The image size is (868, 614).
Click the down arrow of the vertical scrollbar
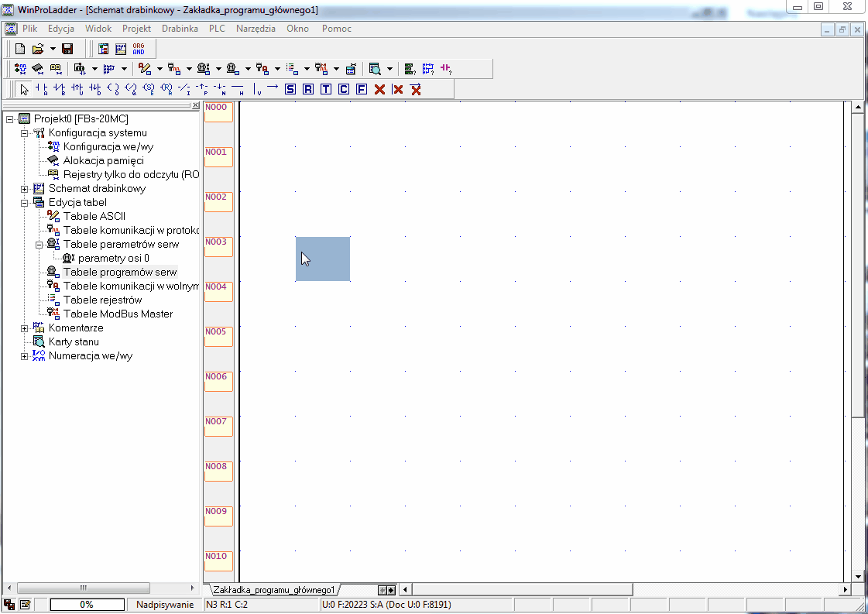pos(858,576)
